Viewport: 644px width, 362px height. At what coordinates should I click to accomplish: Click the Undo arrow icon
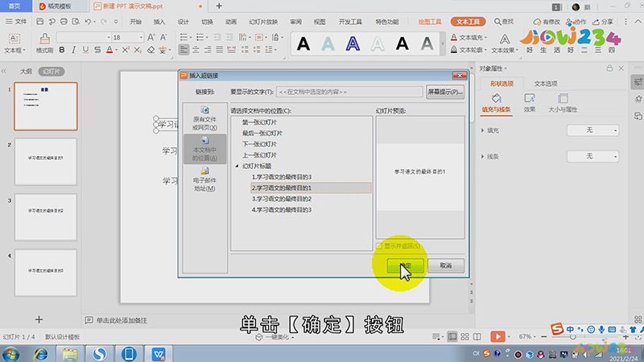pos(88,22)
